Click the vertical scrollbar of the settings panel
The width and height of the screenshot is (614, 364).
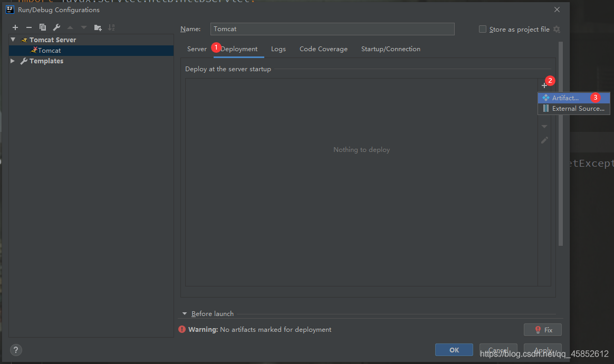[x=561, y=144]
